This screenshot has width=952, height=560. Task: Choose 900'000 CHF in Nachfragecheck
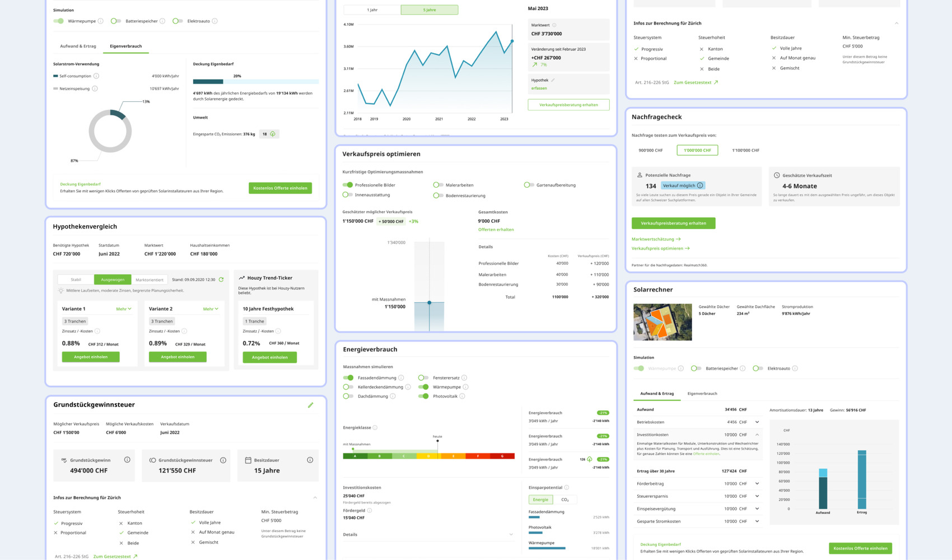coord(651,150)
